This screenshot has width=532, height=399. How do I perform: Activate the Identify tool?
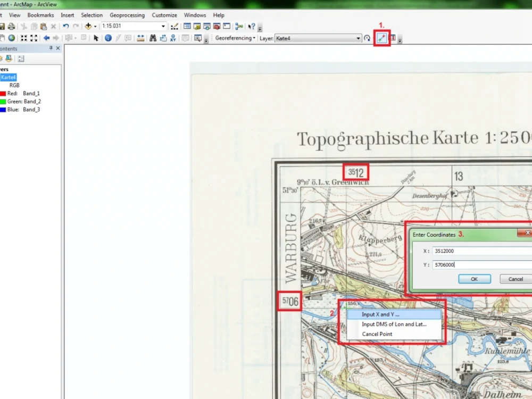(x=109, y=38)
